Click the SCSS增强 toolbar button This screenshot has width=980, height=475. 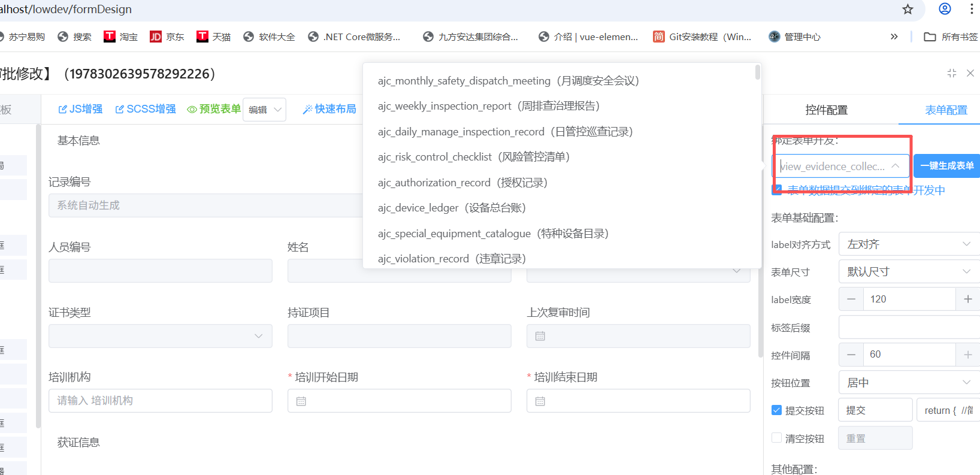(146, 109)
